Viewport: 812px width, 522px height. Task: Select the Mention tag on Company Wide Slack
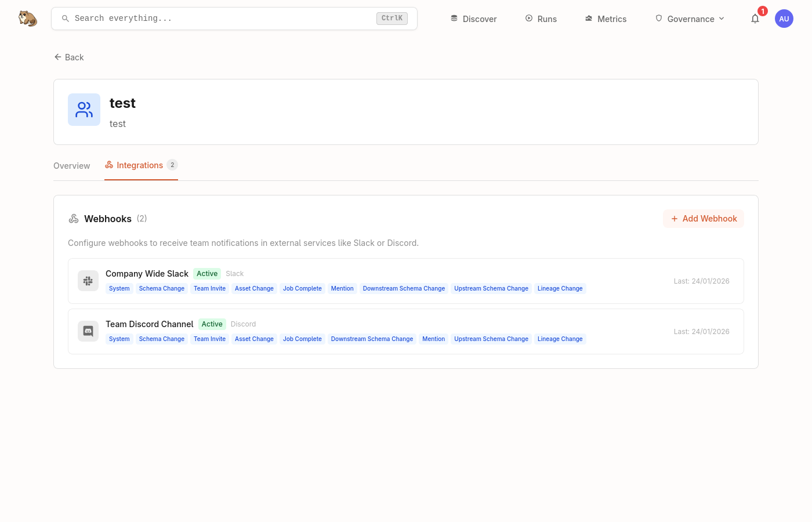coord(342,288)
